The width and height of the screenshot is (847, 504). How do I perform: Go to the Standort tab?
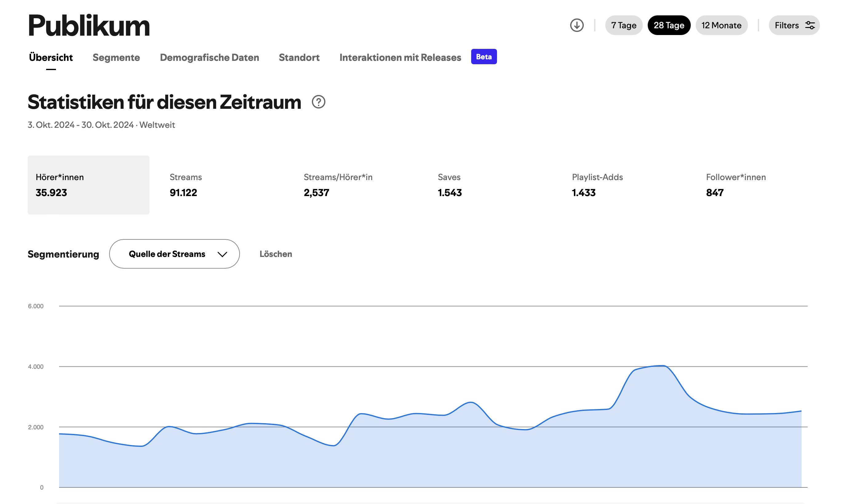299,57
